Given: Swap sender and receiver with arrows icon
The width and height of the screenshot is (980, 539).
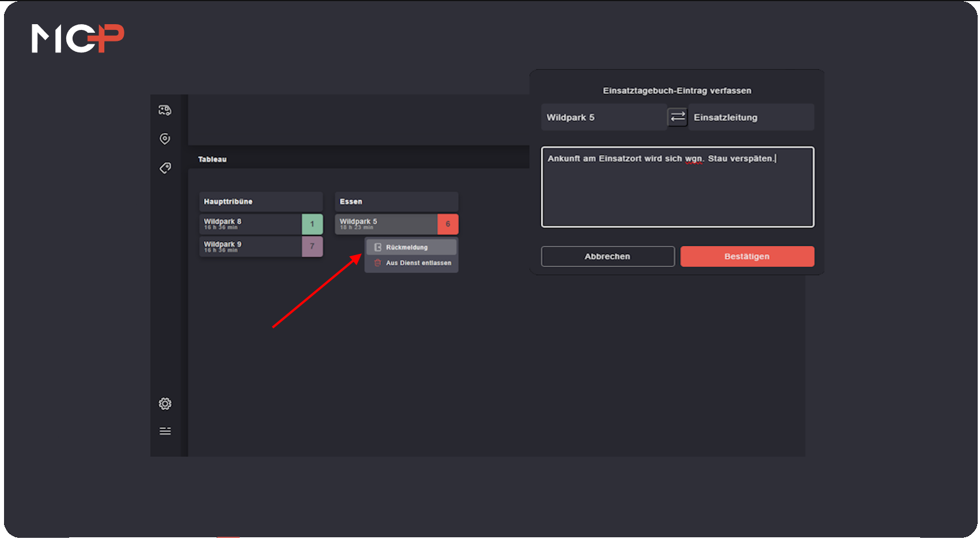Looking at the screenshot, I should (678, 117).
